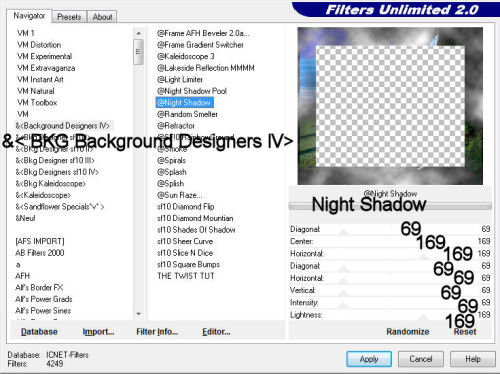Select the Navigator tab
Viewport: 500px width, 374px height.
point(29,16)
